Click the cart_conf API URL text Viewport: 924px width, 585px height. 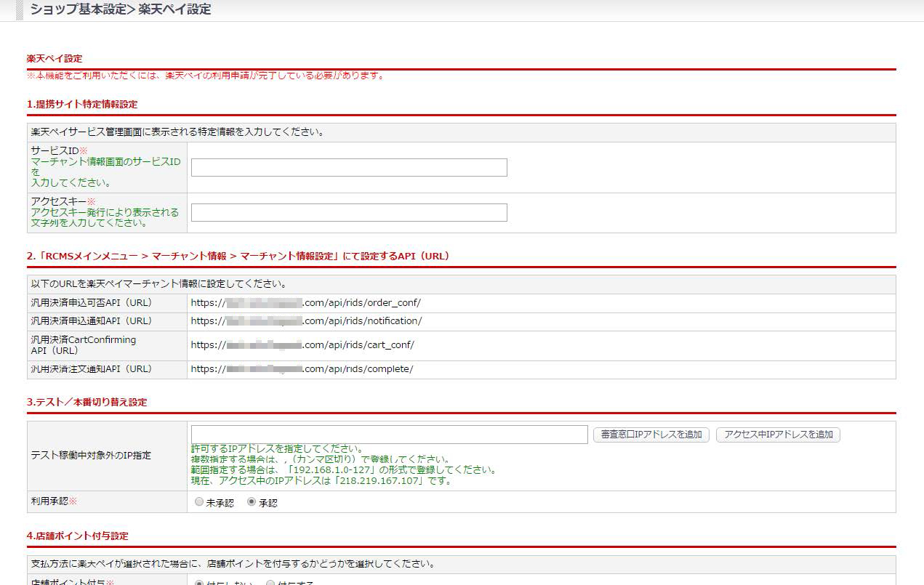tap(302, 345)
